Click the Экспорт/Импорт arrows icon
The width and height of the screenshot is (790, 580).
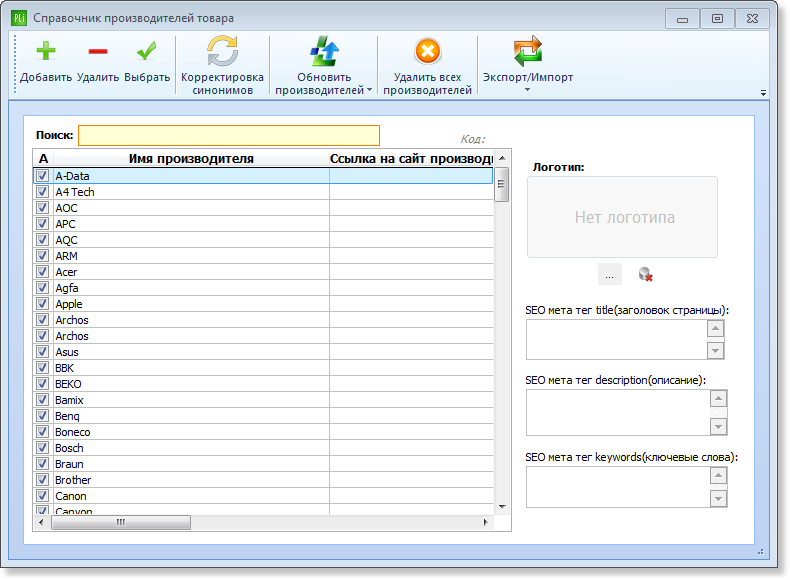pyautogui.click(x=528, y=51)
